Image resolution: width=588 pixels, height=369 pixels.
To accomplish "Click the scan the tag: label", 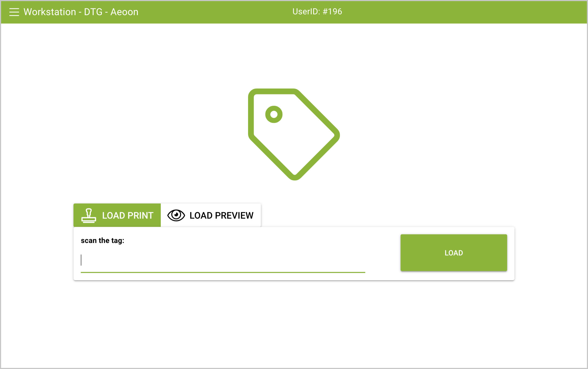I will [x=102, y=240].
